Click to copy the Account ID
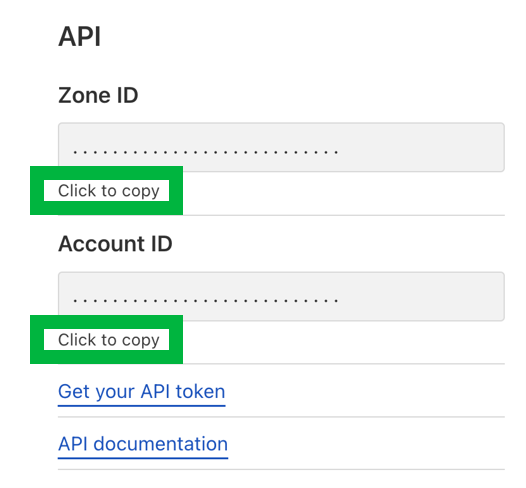Image resolution: width=526 pixels, height=488 pixels. tap(109, 340)
